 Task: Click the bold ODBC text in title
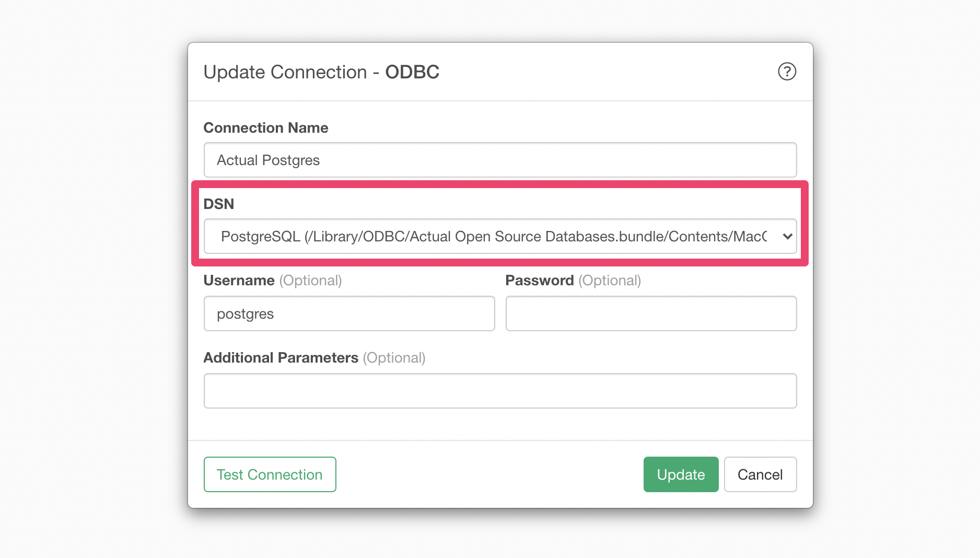[412, 72]
